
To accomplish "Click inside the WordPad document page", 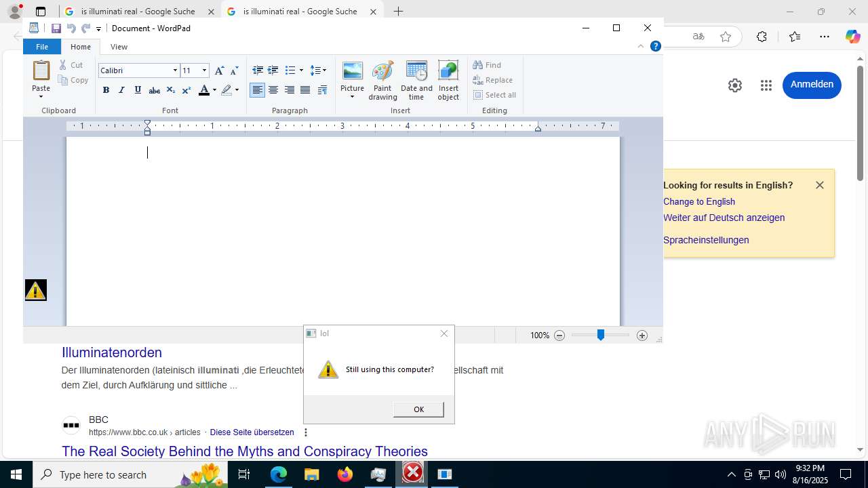I will (342, 230).
